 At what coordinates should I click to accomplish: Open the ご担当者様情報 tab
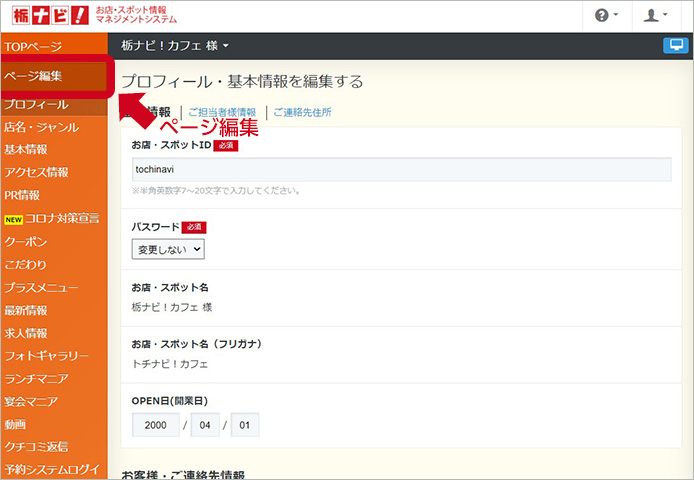pyautogui.click(x=222, y=112)
